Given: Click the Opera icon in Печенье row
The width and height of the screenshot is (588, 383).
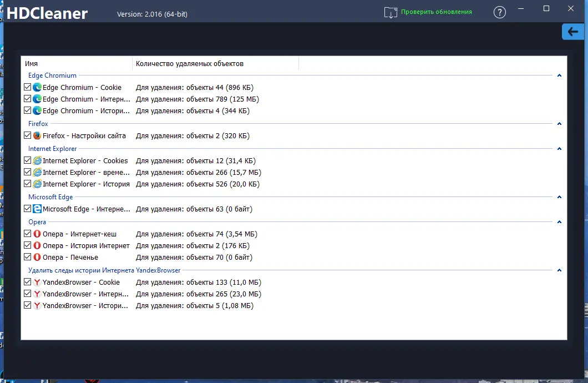Looking at the screenshot, I should 37,257.
